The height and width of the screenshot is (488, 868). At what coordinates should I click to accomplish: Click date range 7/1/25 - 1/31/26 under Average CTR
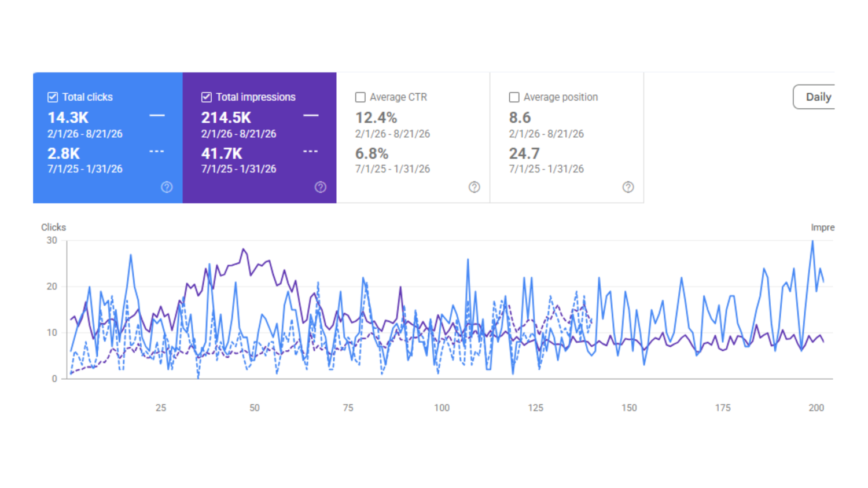pyautogui.click(x=392, y=169)
